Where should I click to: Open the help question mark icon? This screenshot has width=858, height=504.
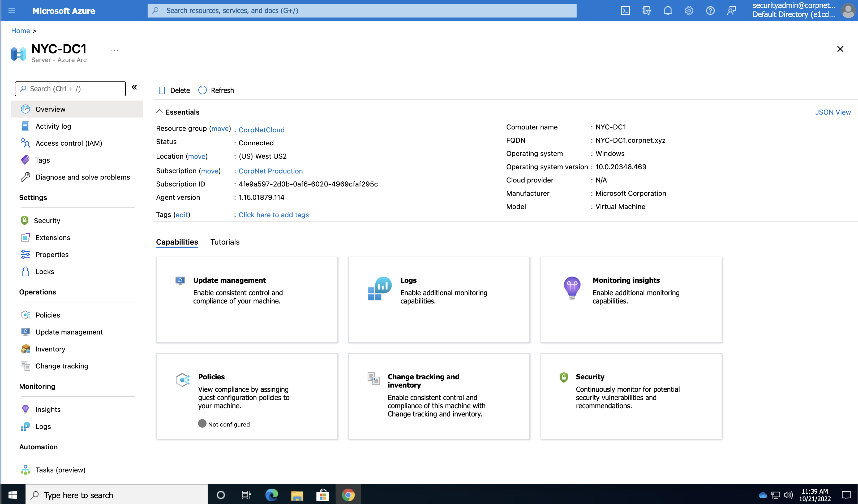[x=710, y=11]
